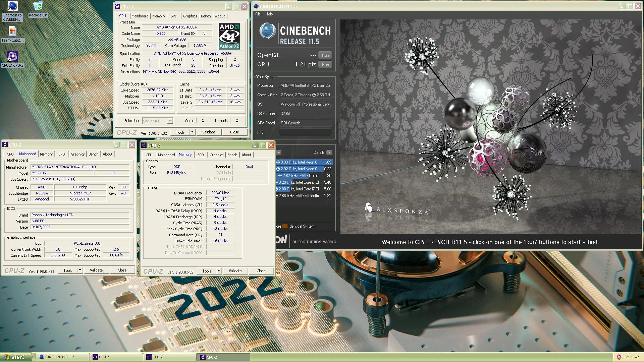Viewport: 644px width, 362px height.
Task: Expand Tools dropdown arrow in CPU window
Action: 192,132
